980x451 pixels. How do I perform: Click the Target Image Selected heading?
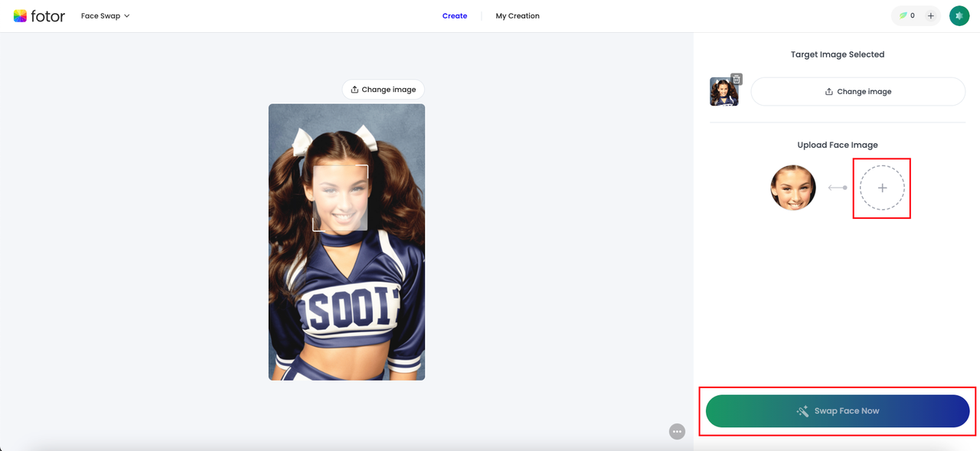[x=838, y=54]
